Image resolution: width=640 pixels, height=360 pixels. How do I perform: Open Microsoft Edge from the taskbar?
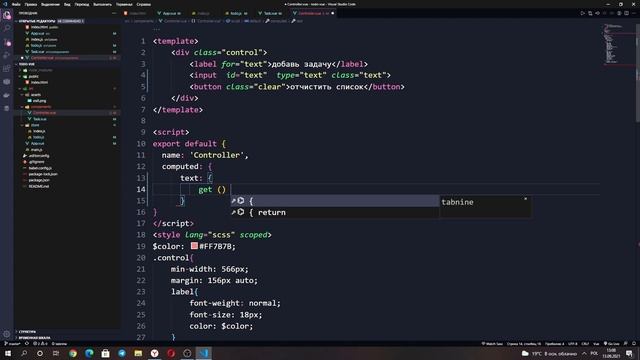(x=89, y=353)
